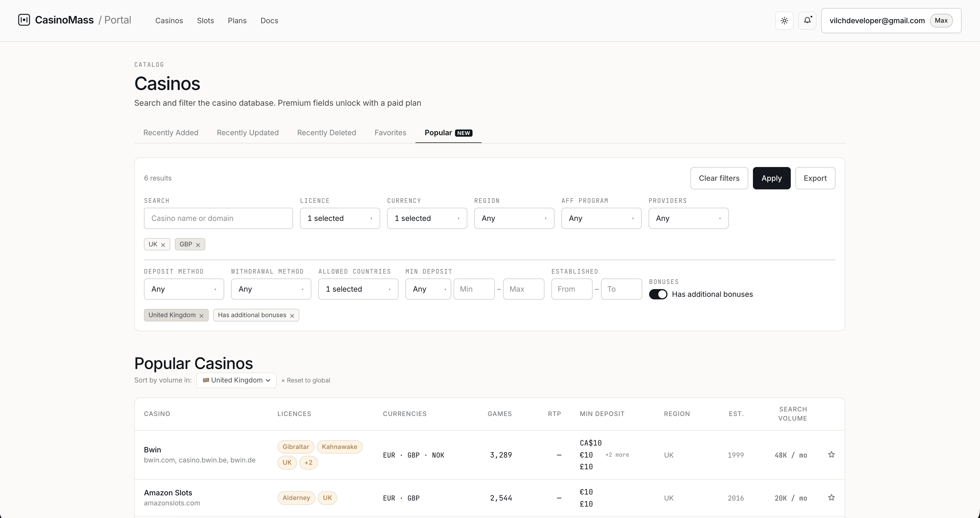
Task: Remove the UK licence filter chip
Action: 163,245
